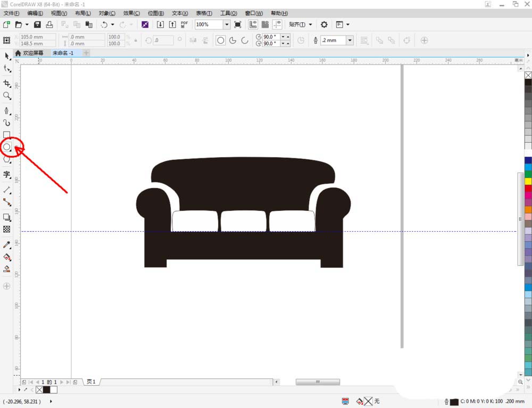Viewport: 532px width, 408px height.
Task: Click the horizontal scrollbar thumb
Action: click(318, 382)
